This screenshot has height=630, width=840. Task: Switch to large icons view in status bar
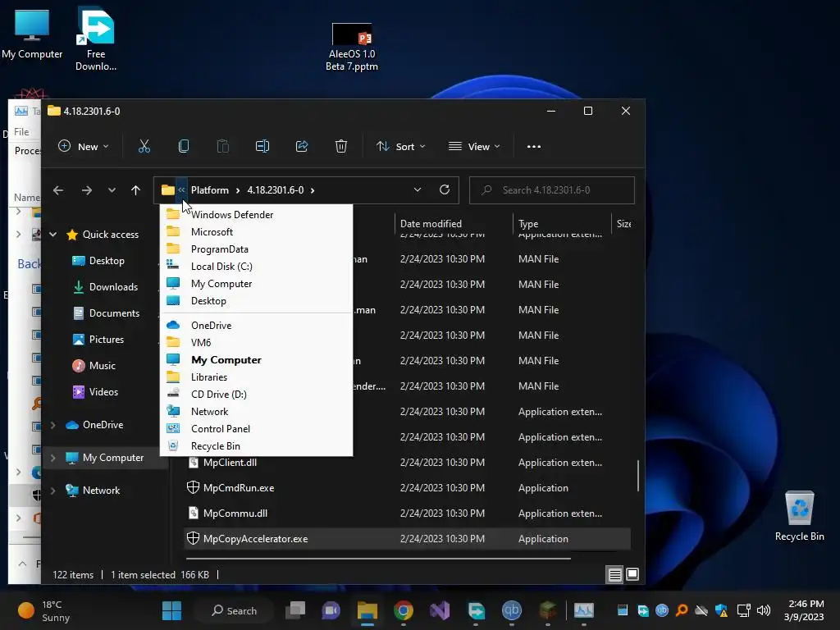coord(632,575)
